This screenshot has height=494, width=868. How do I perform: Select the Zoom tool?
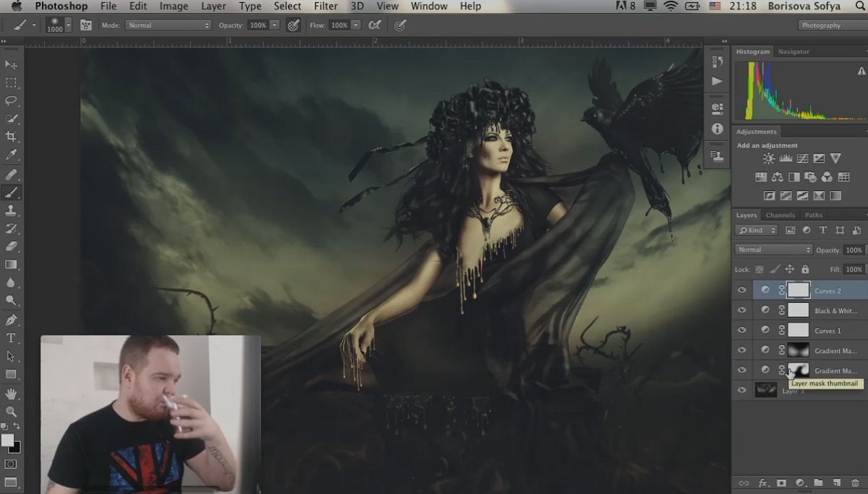12,412
